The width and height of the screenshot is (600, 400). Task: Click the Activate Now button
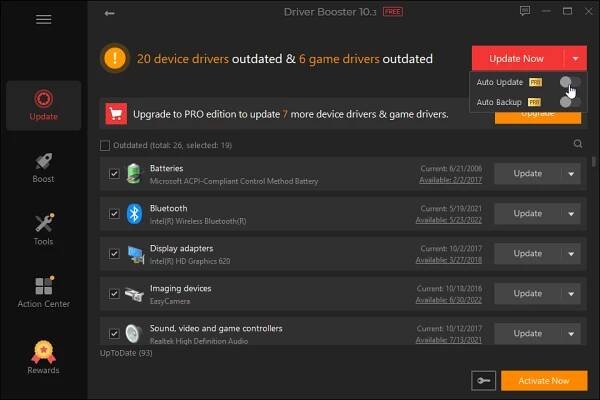[543, 380]
